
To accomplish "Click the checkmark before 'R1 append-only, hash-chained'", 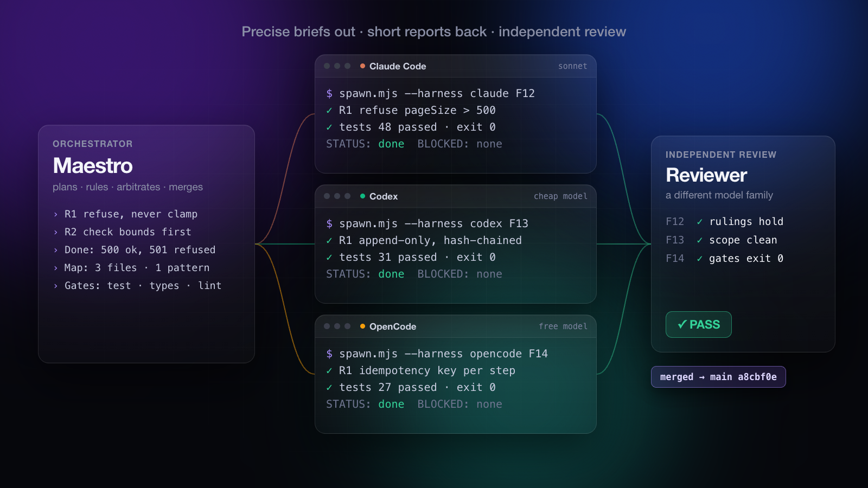I will pyautogui.click(x=329, y=241).
